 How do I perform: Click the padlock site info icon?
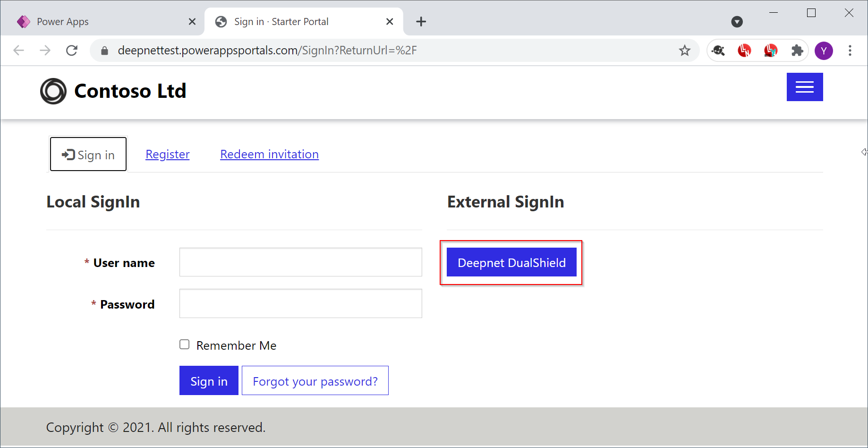click(105, 51)
